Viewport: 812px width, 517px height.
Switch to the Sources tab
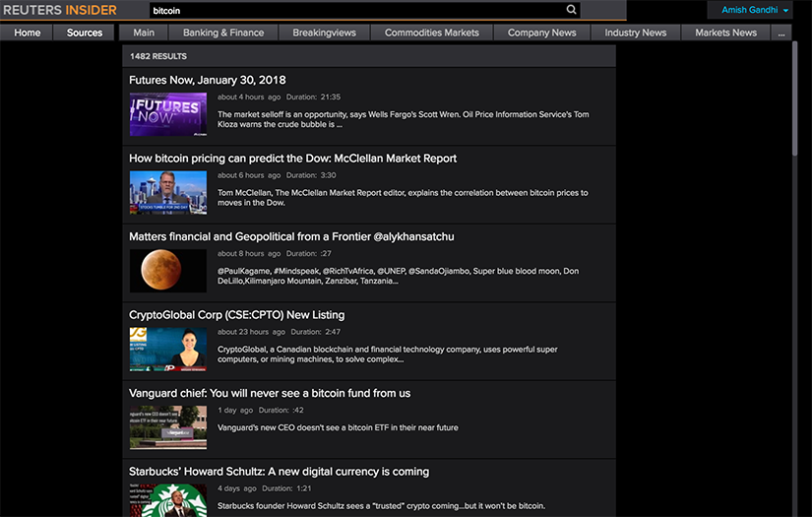tap(85, 32)
